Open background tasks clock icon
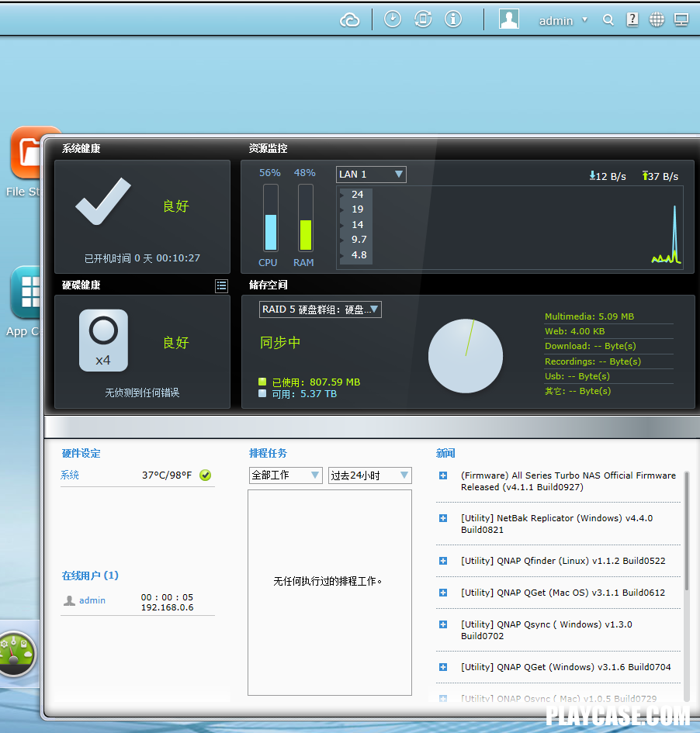The width and height of the screenshot is (700, 733). click(x=393, y=19)
